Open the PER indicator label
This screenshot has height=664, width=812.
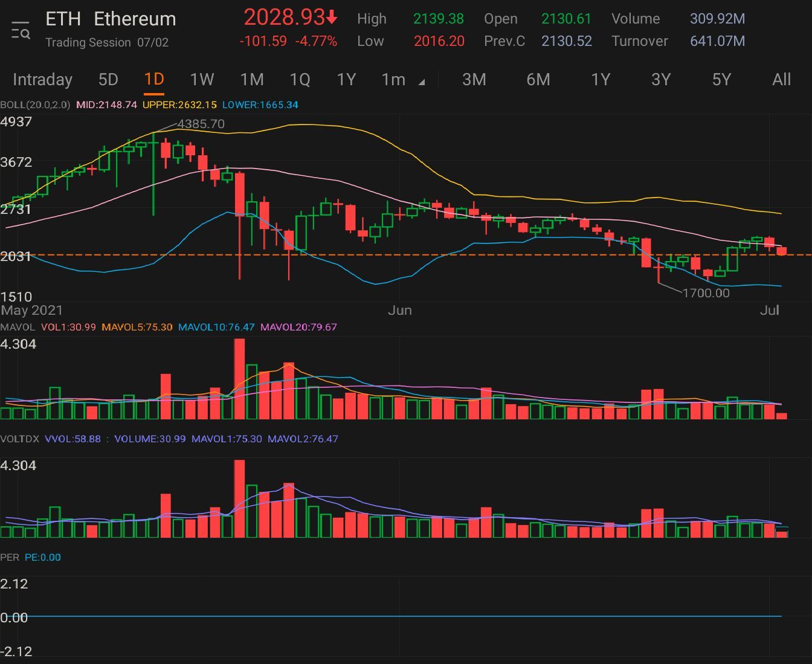click(x=10, y=557)
